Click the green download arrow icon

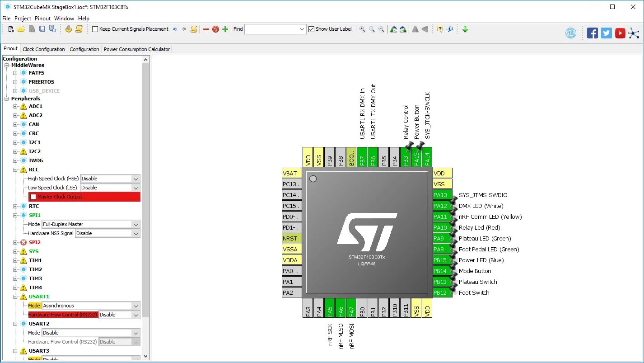465,29
